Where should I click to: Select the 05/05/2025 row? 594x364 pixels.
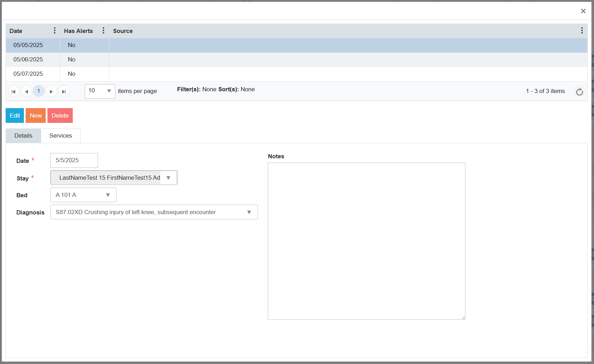pyautogui.click(x=297, y=45)
